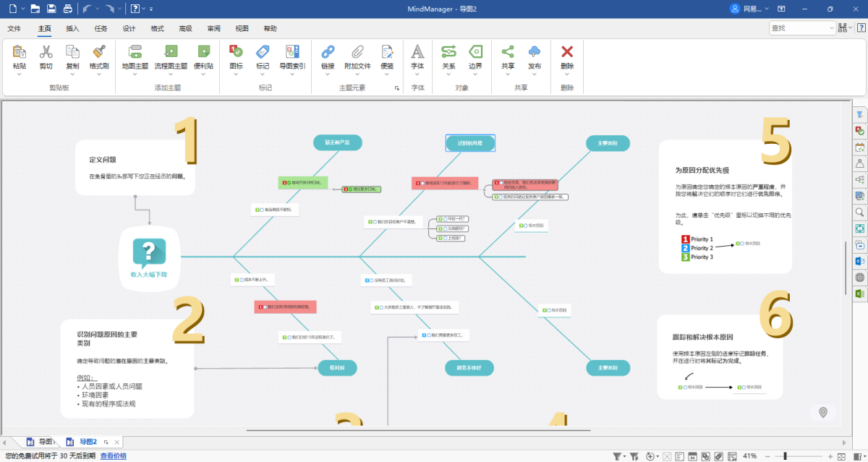Click the red Delete (删除) X icon
The height and width of the screenshot is (462, 868).
(567, 51)
